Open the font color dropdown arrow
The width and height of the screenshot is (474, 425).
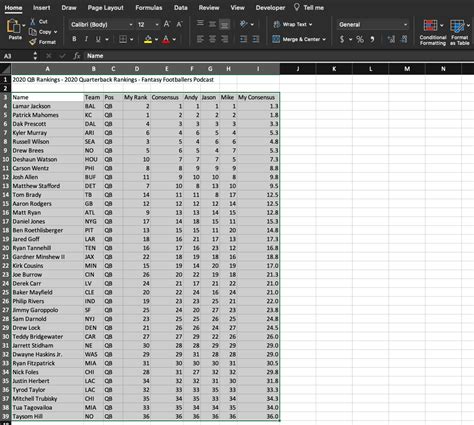(174, 39)
